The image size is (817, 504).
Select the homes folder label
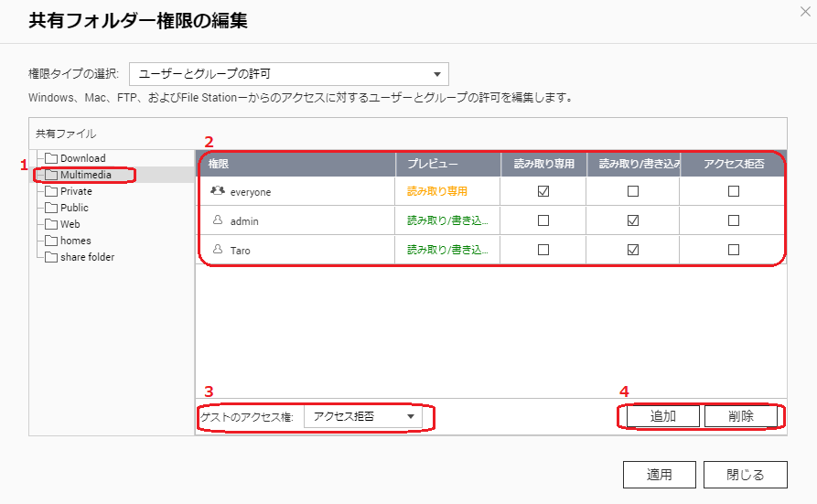click(76, 241)
